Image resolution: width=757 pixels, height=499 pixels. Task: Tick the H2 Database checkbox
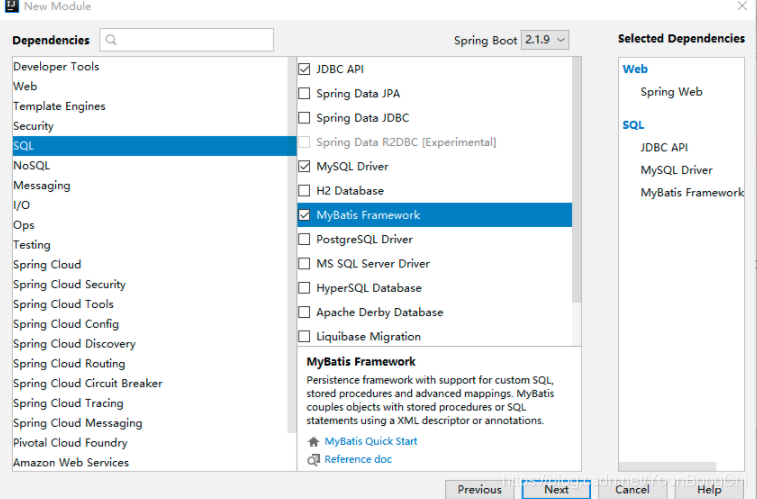(304, 191)
